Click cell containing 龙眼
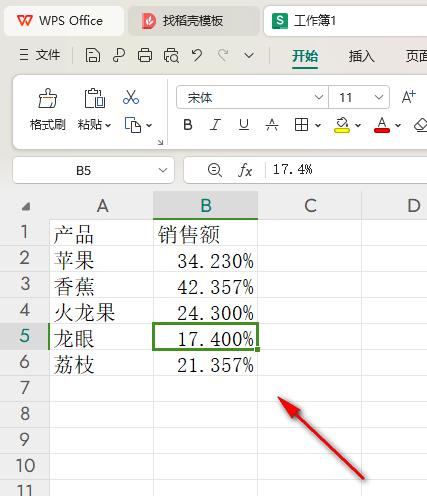Screen dimensions: 427x496 102,337
